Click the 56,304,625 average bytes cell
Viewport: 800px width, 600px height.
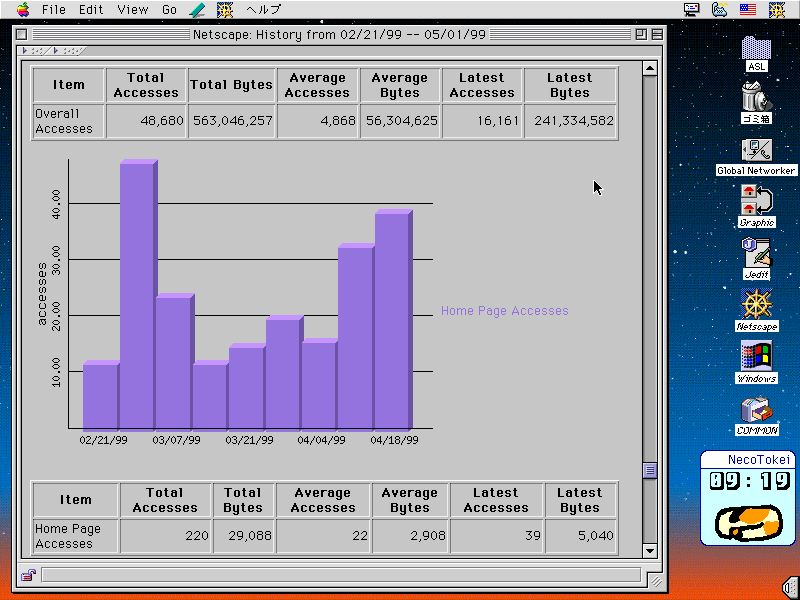(x=401, y=121)
